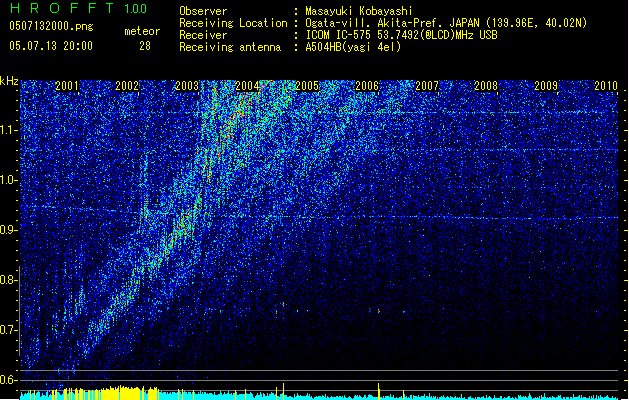
Task: Click the 2004 time marker
Action: tap(247, 85)
